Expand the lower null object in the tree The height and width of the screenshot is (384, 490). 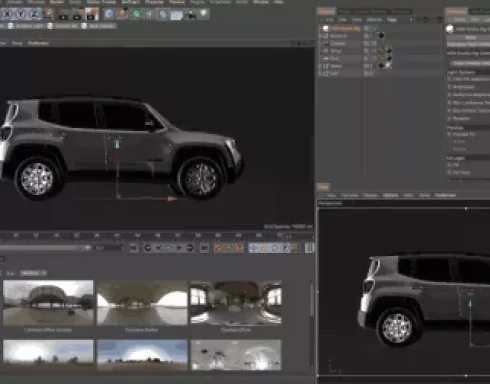pyautogui.click(x=321, y=73)
